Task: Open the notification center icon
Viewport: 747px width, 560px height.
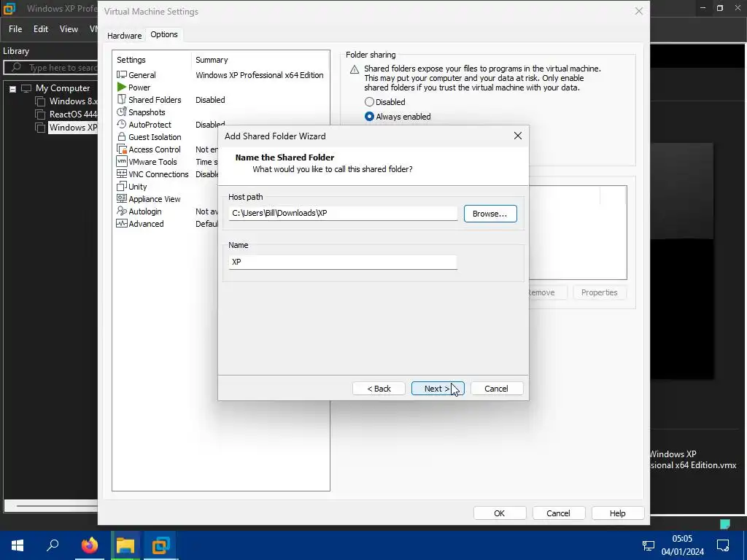Action: [723, 545]
